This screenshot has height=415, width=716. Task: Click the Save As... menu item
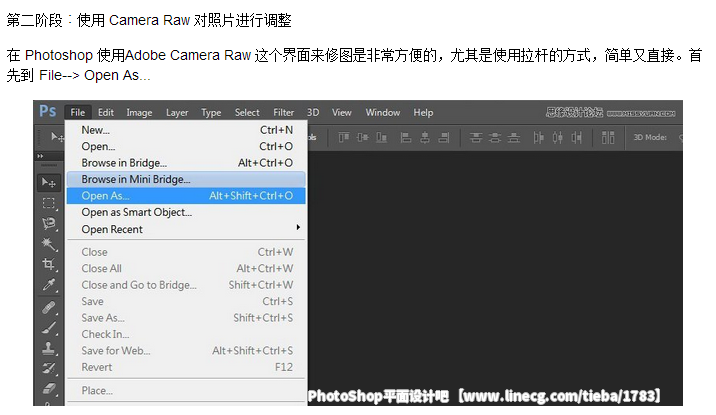[186, 318]
